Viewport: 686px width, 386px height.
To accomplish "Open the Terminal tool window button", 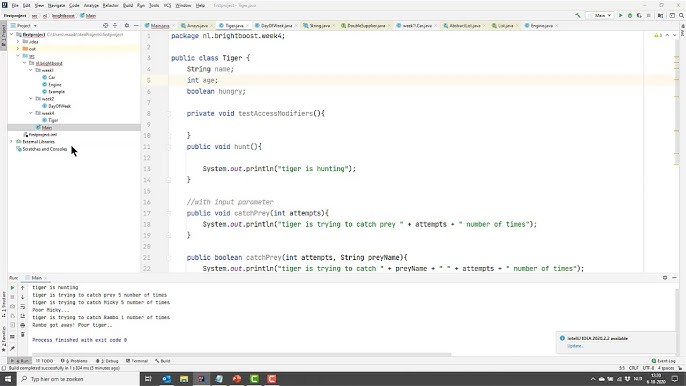I will [x=137, y=361].
